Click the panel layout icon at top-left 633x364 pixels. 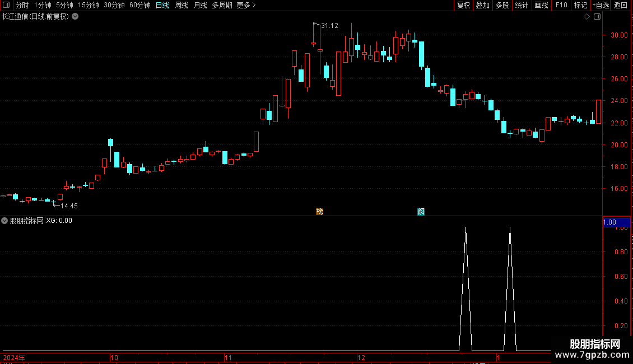pyautogui.click(x=6, y=5)
